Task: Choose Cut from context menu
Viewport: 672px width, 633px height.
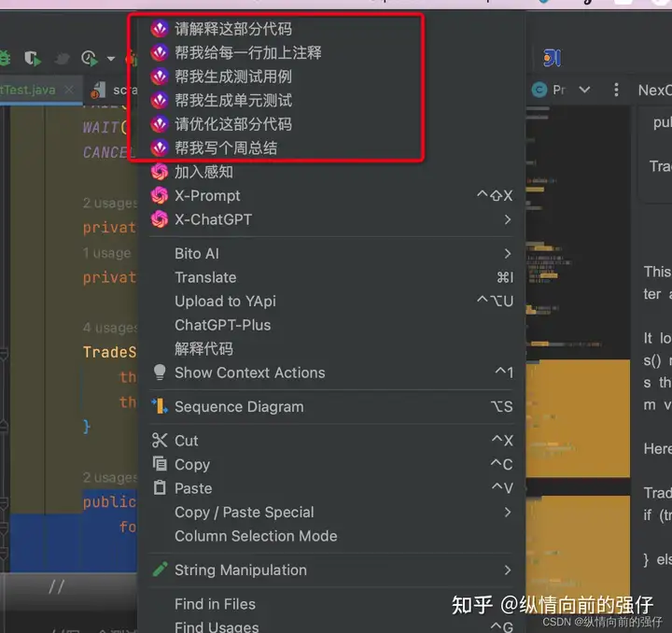Action: tap(330, 441)
